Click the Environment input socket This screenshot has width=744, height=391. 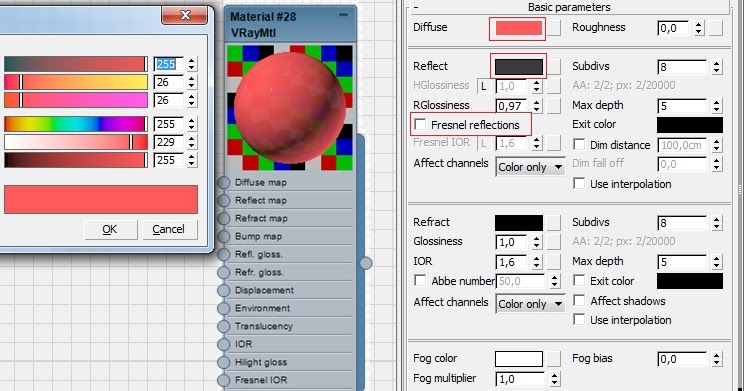click(223, 308)
